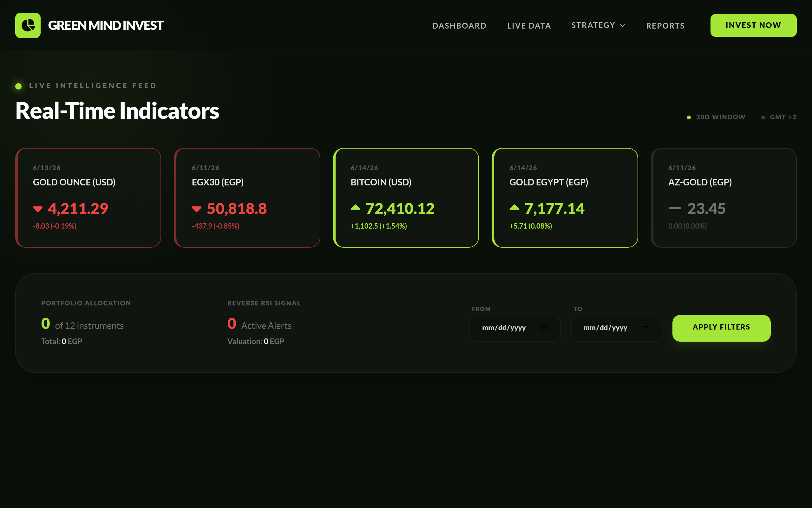Click the red down arrow on Gold Ounce
The width and height of the screenshot is (812, 508).
(x=38, y=209)
